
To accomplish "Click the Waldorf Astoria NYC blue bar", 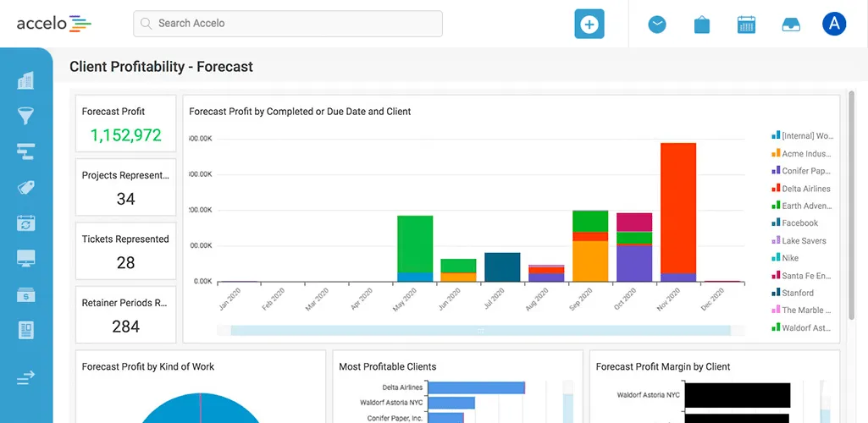I will click(x=451, y=403).
